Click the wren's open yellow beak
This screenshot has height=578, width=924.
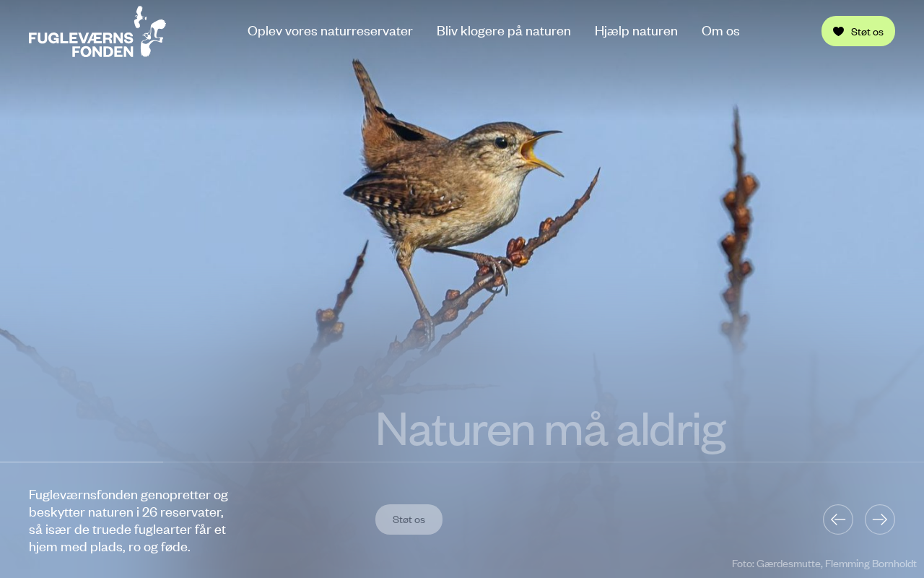tap(541, 152)
